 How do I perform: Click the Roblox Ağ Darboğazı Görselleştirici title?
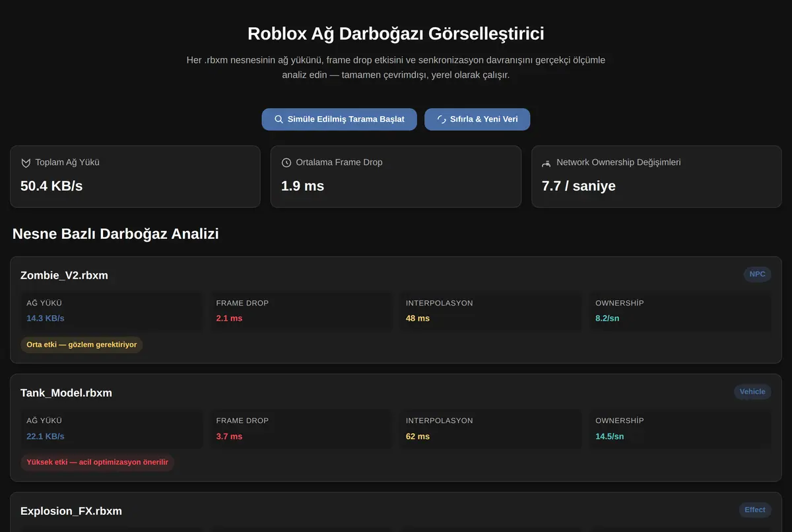pyautogui.click(x=396, y=34)
